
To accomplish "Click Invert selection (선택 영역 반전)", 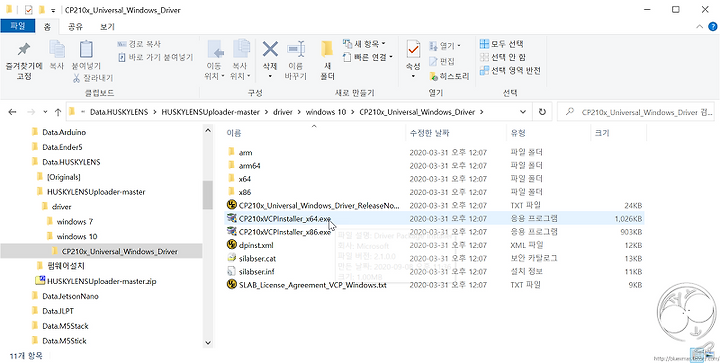I will 510,71.
